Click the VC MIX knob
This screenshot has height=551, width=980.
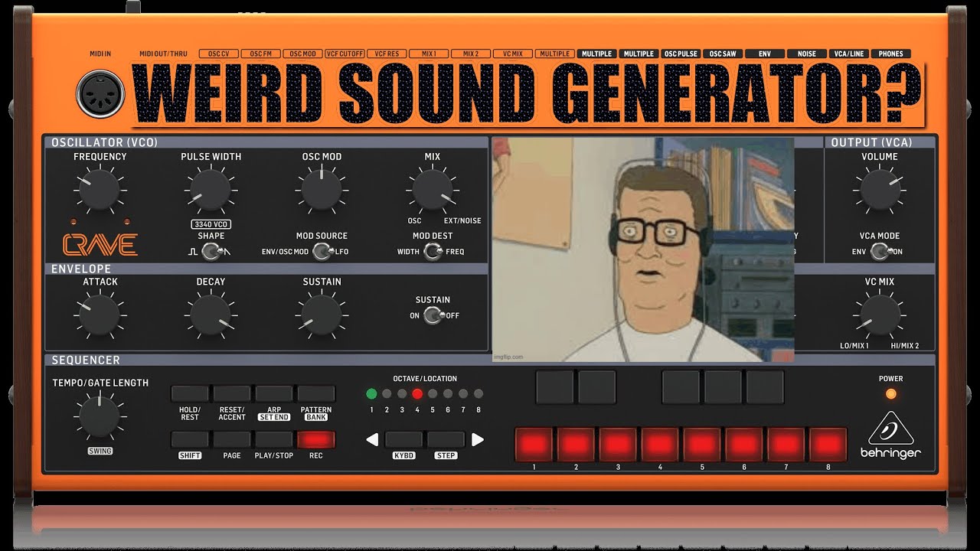click(x=880, y=315)
